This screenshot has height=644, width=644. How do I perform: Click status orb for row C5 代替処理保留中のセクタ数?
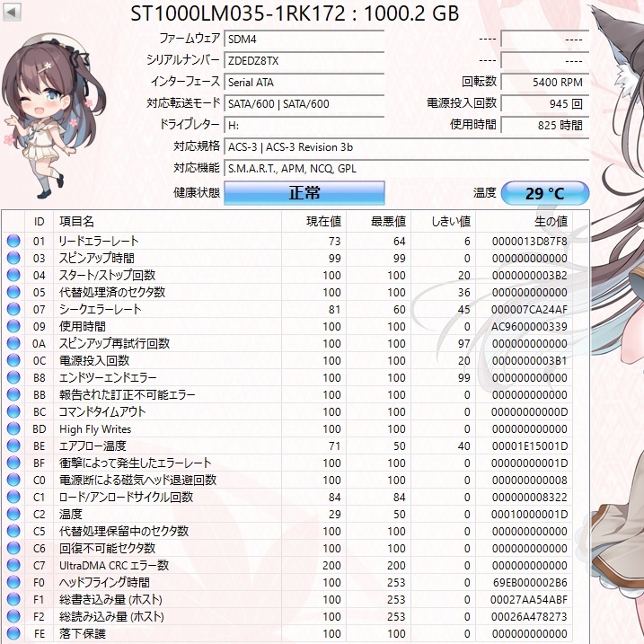coord(13,531)
